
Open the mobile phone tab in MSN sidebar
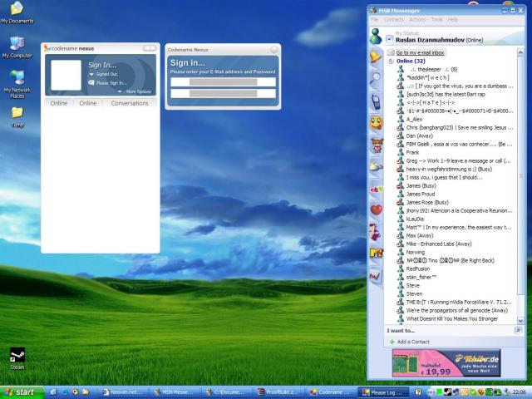point(376,101)
